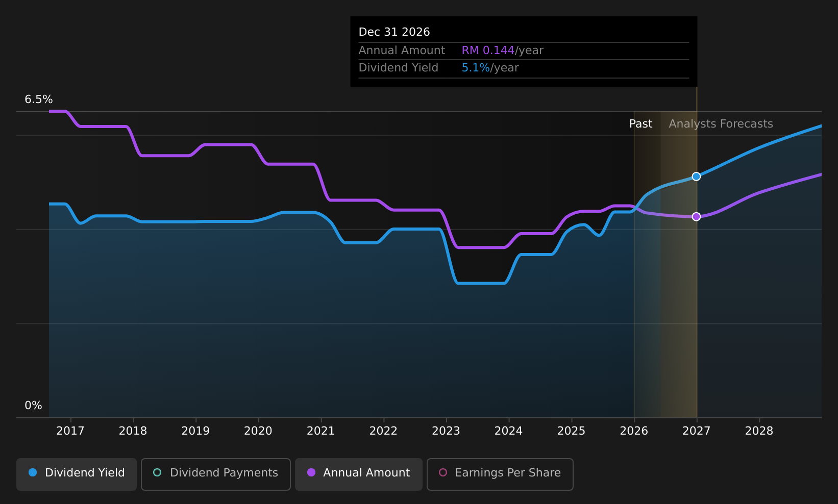This screenshot has width=838, height=504.
Task: Select the blue Dividend Yield data point
Action: point(696,177)
